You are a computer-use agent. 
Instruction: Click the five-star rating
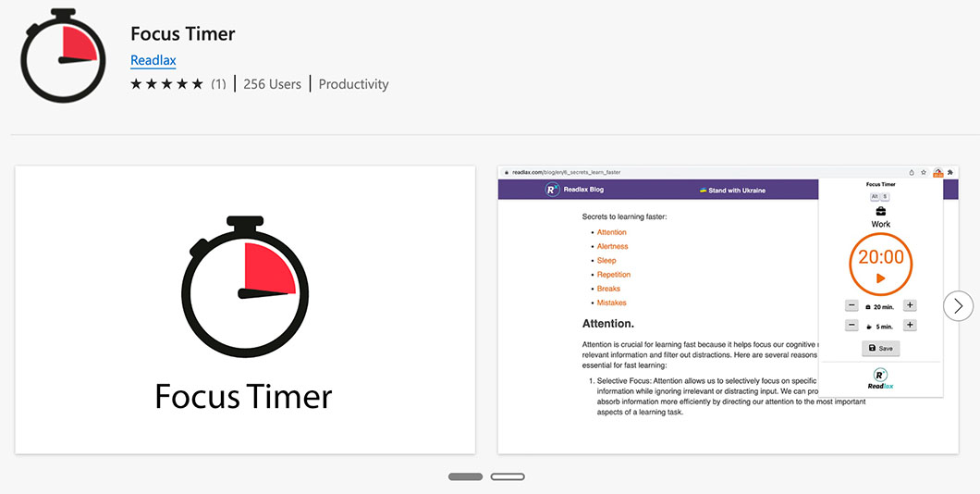point(166,84)
